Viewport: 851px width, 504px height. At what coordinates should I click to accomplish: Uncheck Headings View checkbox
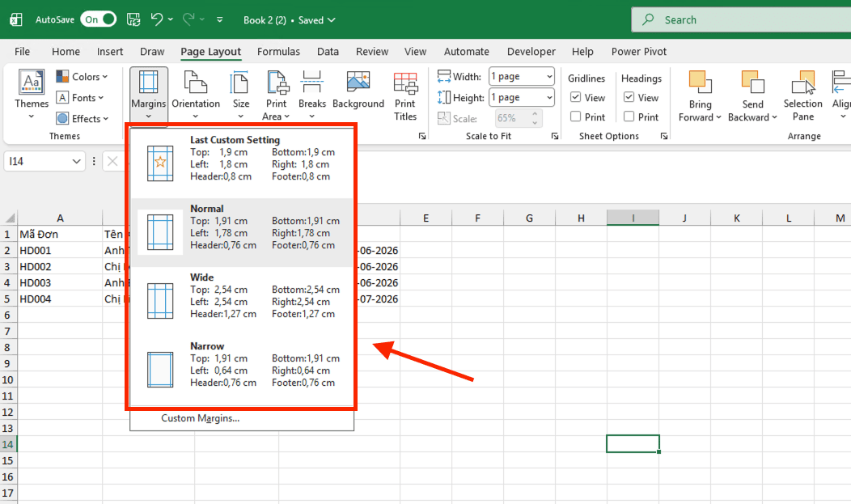(x=629, y=97)
